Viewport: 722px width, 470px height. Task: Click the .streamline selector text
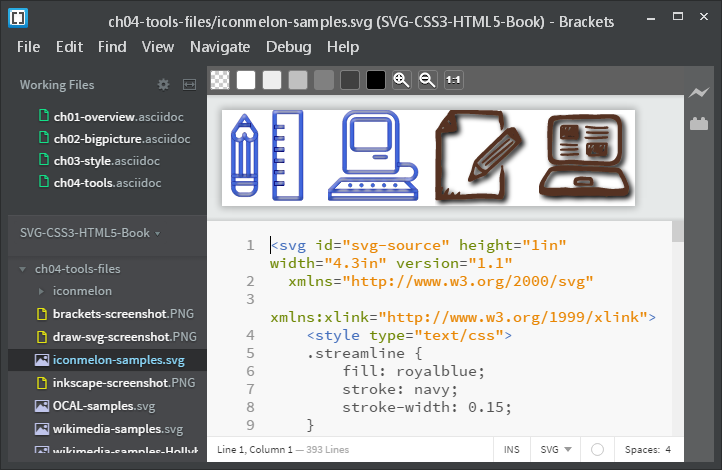point(355,353)
